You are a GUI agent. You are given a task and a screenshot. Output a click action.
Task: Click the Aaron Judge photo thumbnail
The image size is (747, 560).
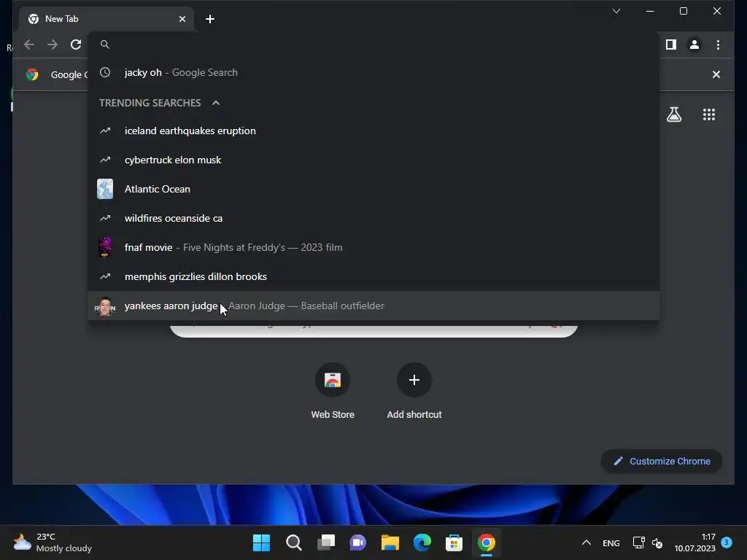(105, 306)
